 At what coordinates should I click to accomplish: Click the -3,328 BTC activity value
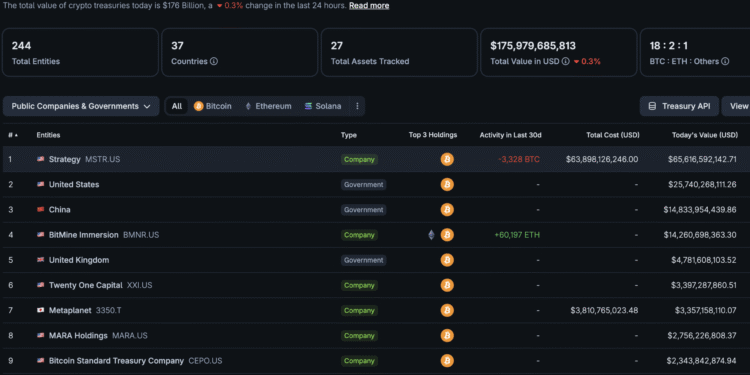click(518, 159)
